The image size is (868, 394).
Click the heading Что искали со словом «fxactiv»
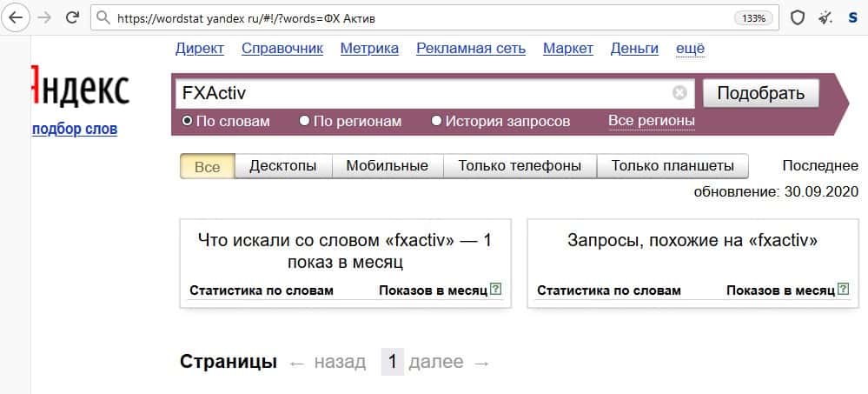345,251
